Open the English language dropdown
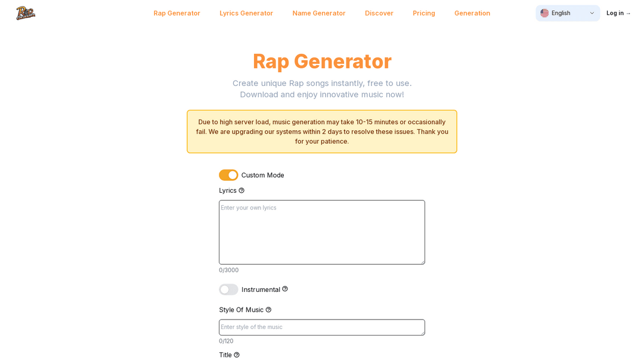644x363 pixels. point(567,13)
